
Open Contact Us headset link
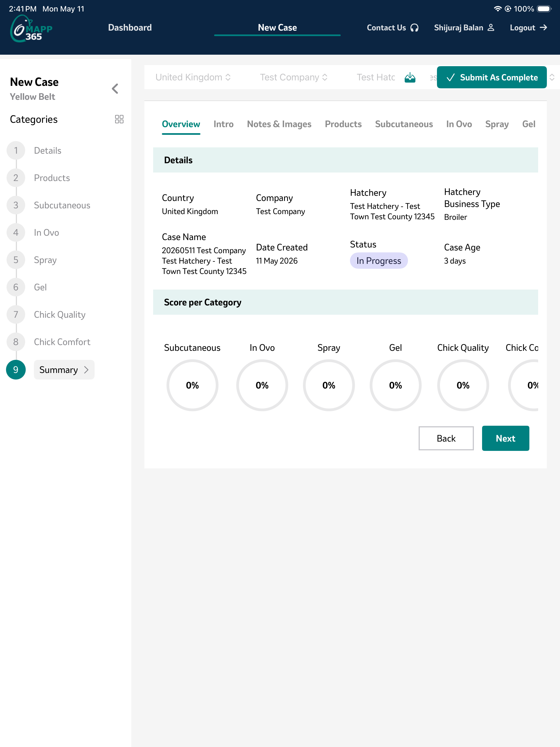tap(392, 28)
